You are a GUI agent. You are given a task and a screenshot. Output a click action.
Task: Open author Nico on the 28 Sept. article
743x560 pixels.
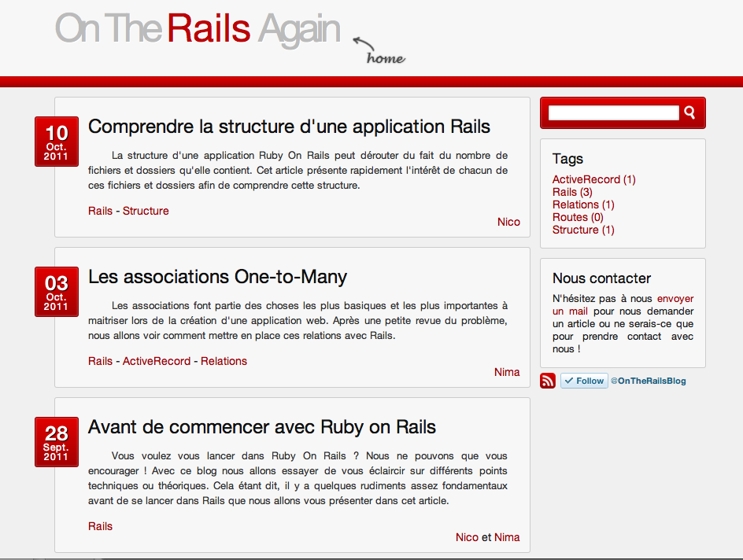coord(467,537)
